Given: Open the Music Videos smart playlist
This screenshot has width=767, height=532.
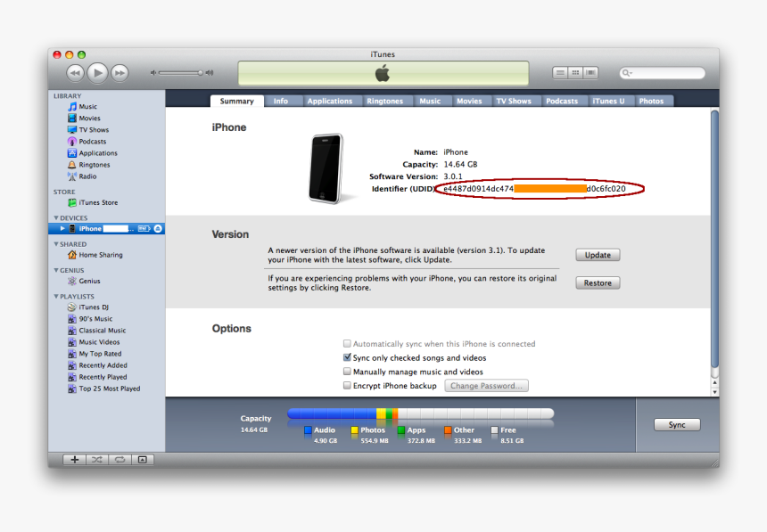Looking at the screenshot, I should coord(94,342).
